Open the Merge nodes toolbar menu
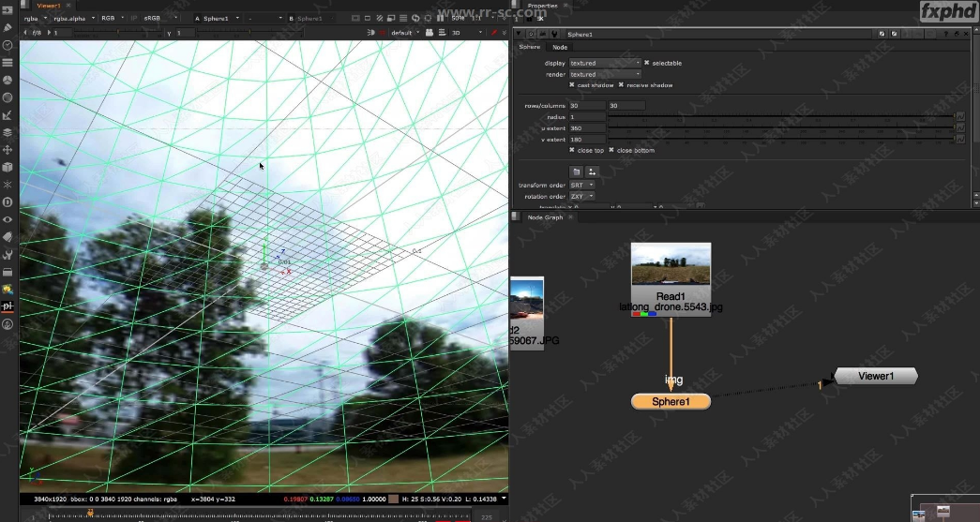 pyautogui.click(x=8, y=132)
